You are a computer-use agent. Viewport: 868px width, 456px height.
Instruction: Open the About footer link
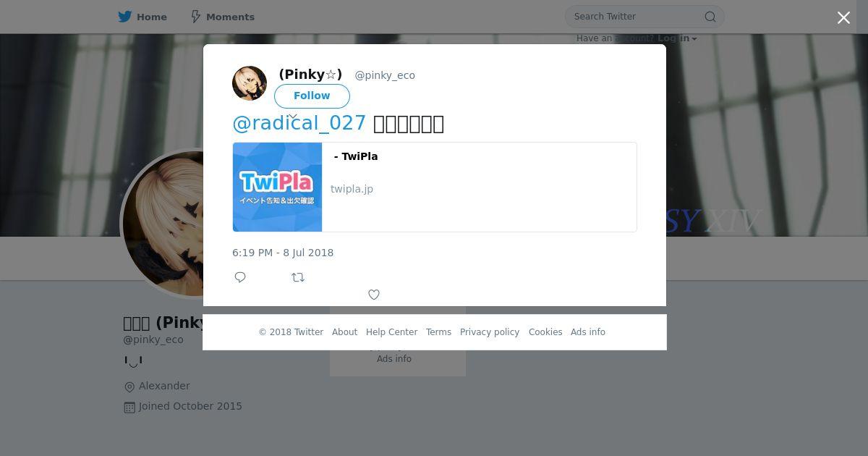pos(344,332)
